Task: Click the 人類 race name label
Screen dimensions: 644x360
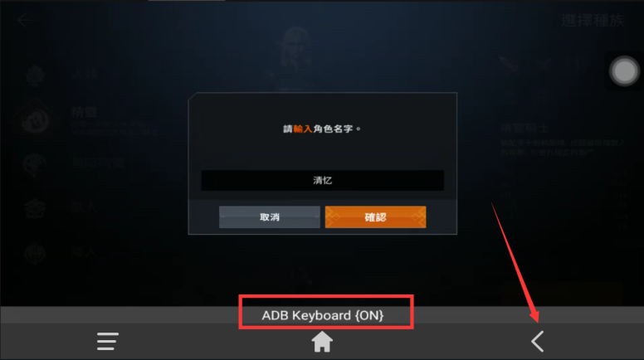Action: [x=84, y=74]
